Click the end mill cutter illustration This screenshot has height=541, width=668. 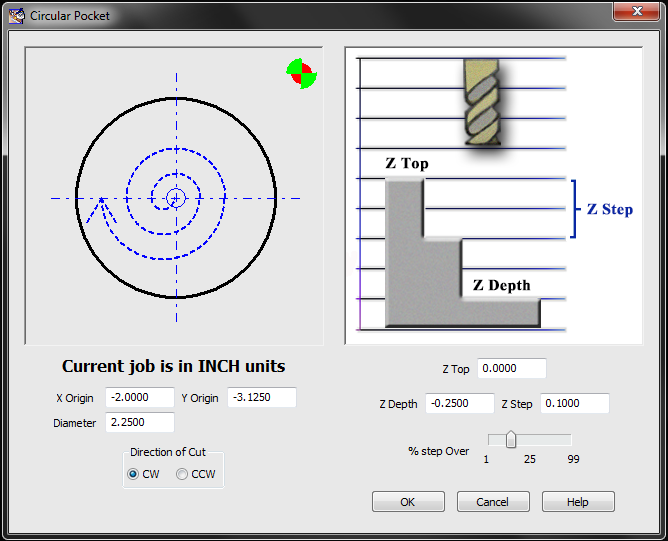(x=482, y=102)
